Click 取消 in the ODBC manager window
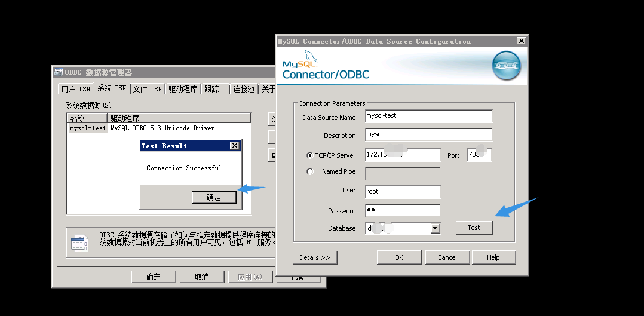The width and height of the screenshot is (644, 316). [202, 277]
